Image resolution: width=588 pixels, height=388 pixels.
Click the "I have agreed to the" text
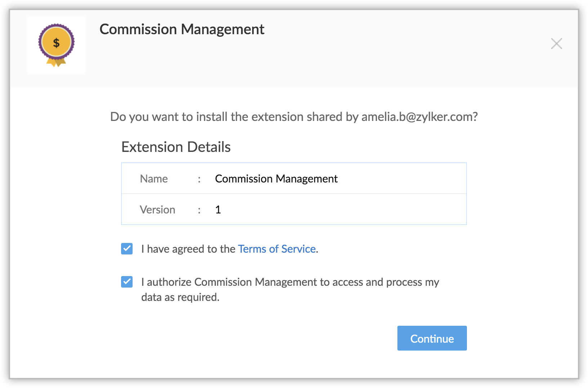pos(188,249)
